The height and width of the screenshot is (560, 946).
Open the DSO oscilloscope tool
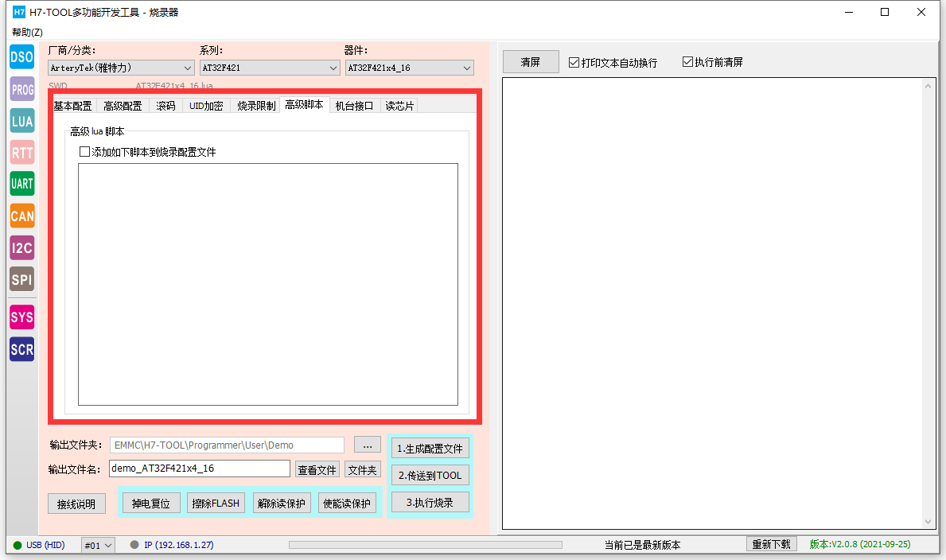(x=21, y=57)
